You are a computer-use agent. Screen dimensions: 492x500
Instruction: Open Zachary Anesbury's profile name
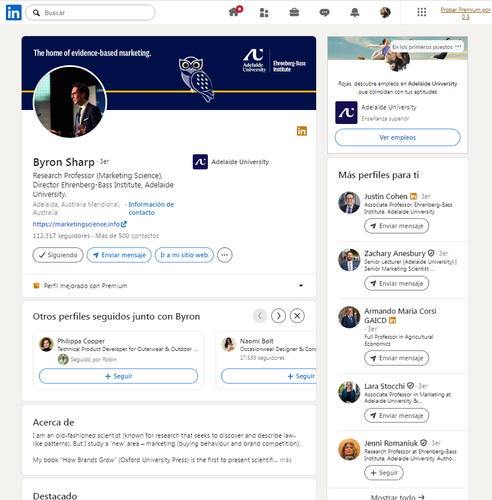(x=395, y=253)
